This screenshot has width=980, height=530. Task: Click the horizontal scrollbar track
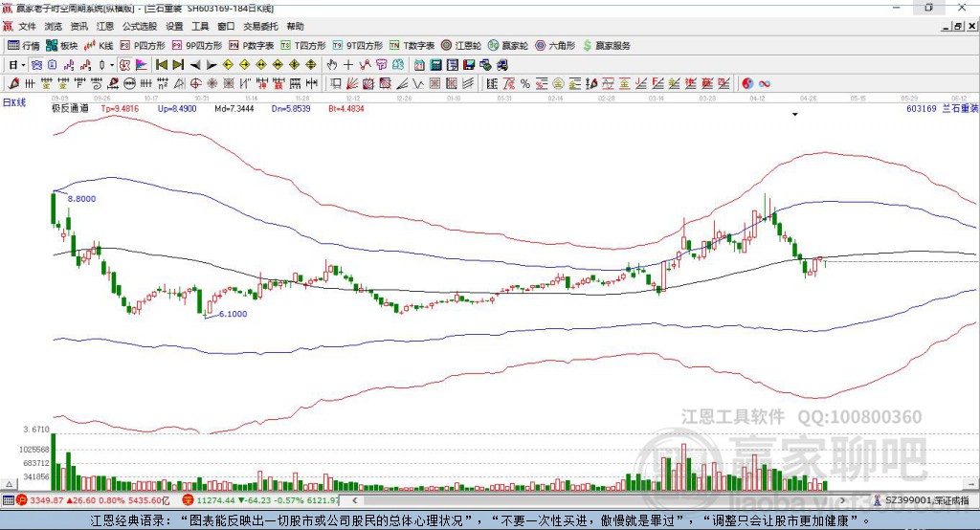tap(600, 500)
